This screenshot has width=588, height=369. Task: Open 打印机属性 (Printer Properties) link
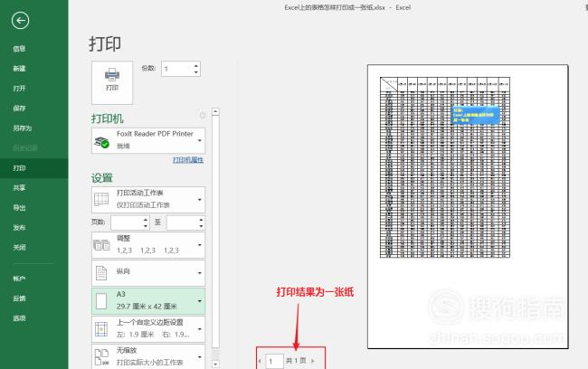click(x=188, y=160)
